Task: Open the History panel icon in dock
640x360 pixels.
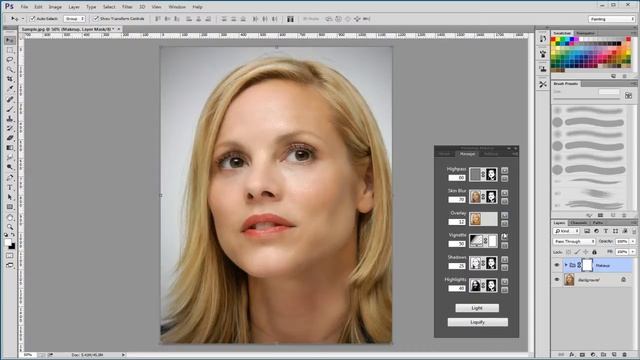Action: click(x=542, y=39)
